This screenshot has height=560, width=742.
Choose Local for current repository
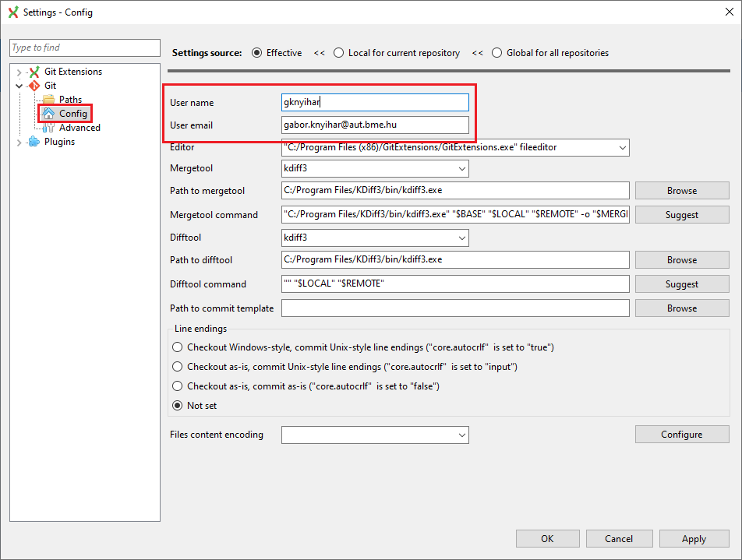click(x=338, y=53)
